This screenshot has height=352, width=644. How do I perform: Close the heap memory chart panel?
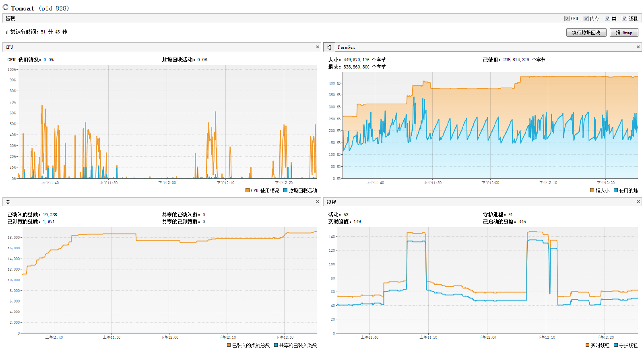pos(638,47)
